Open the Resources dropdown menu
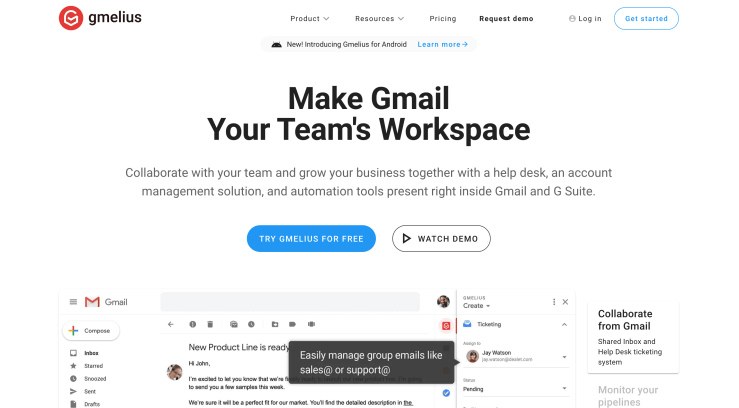The height and width of the screenshot is (408, 739). point(379,18)
